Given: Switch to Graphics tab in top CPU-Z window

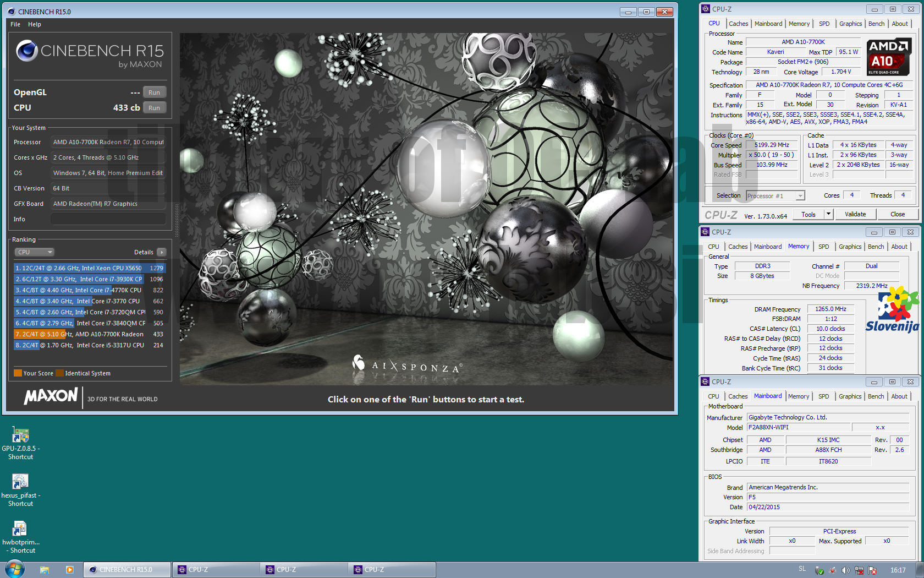Looking at the screenshot, I should [x=850, y=24].
